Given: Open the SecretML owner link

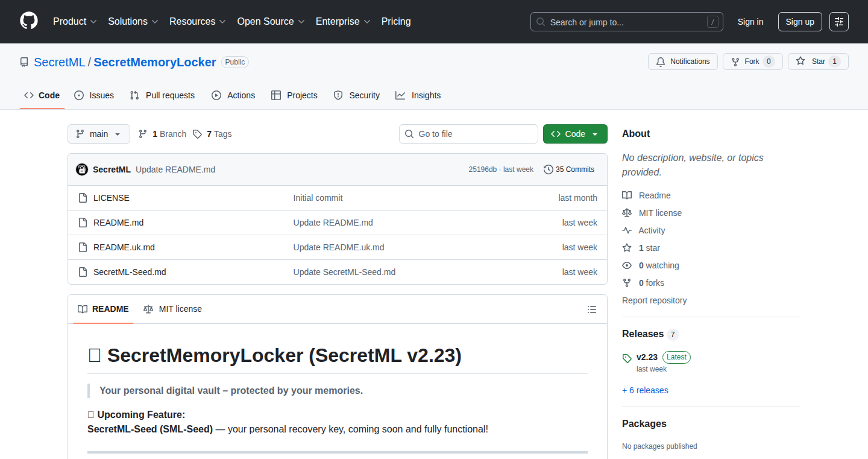Looking at the screenshot, I should click(60, 62).
